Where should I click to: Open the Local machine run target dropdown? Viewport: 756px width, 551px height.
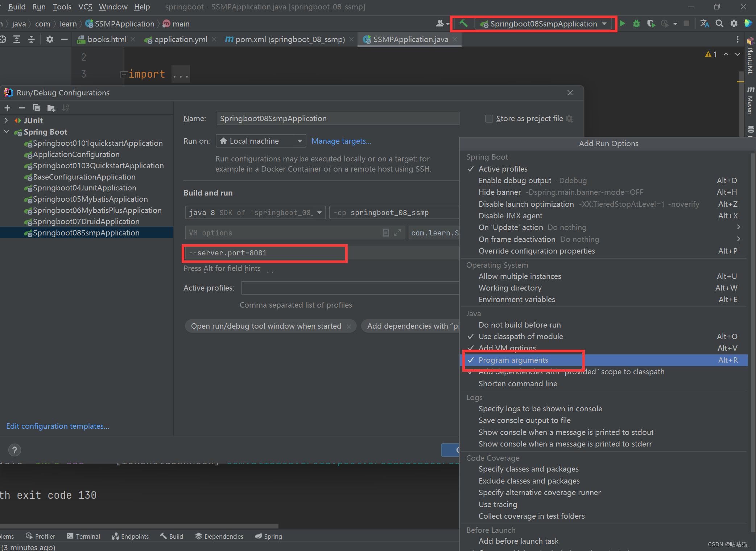261,141
